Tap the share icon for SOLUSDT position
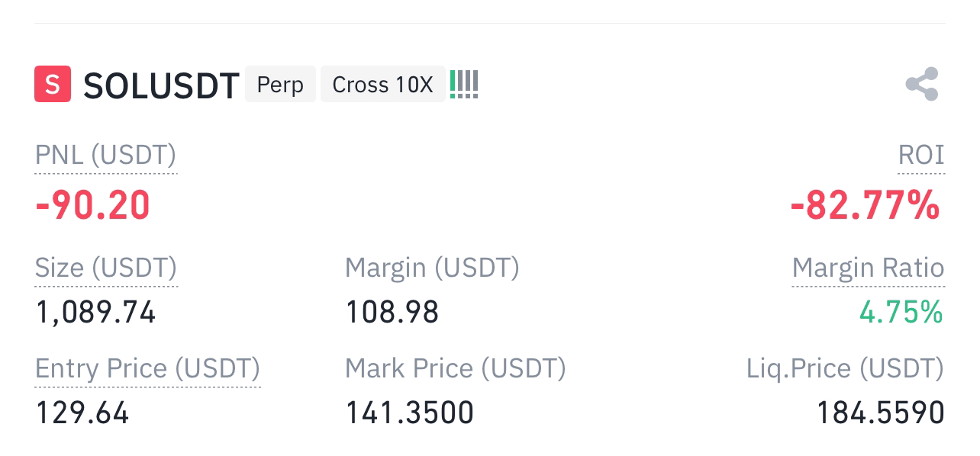The width and height of the screenshot is (980, 456). click(x=922, y=84)
